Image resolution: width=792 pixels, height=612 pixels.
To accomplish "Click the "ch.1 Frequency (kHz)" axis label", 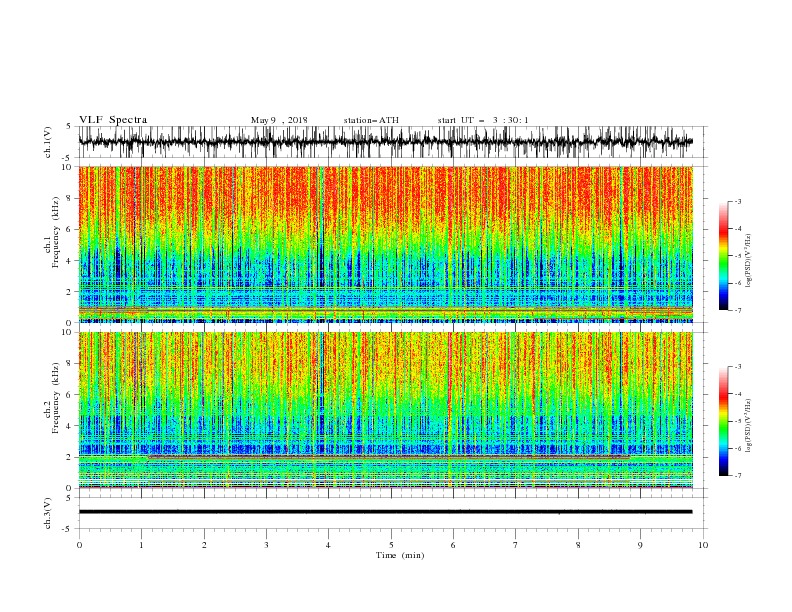I will coord(51,231).
